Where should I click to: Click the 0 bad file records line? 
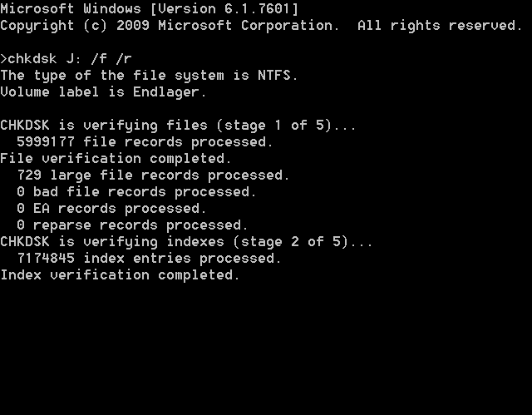click(x=136, y=192)
